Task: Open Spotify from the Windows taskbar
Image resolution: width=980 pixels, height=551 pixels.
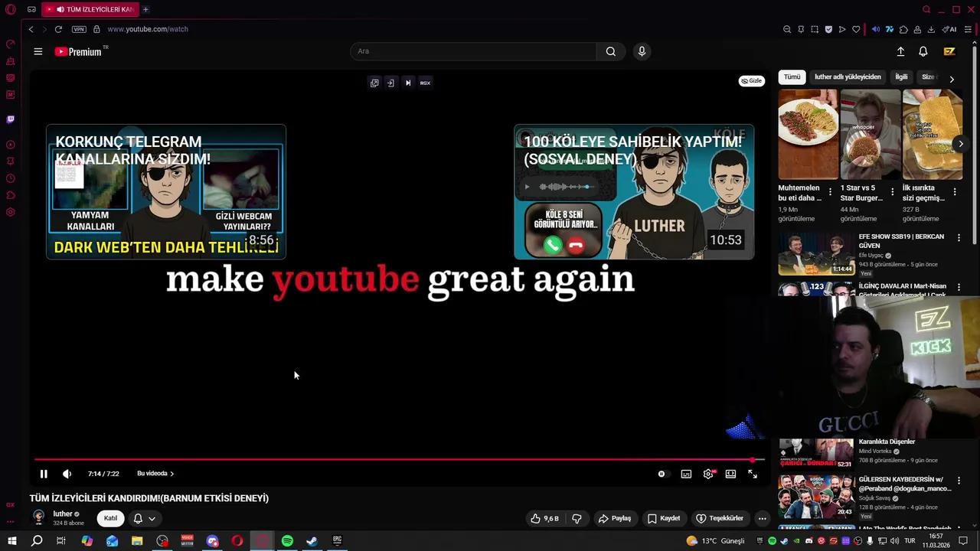Action: point(287,541)
